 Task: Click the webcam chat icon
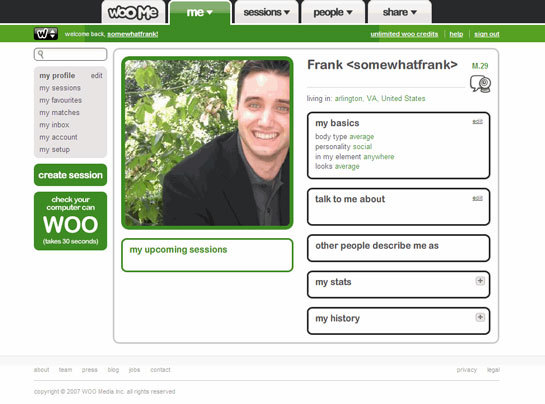coord(480,84)
